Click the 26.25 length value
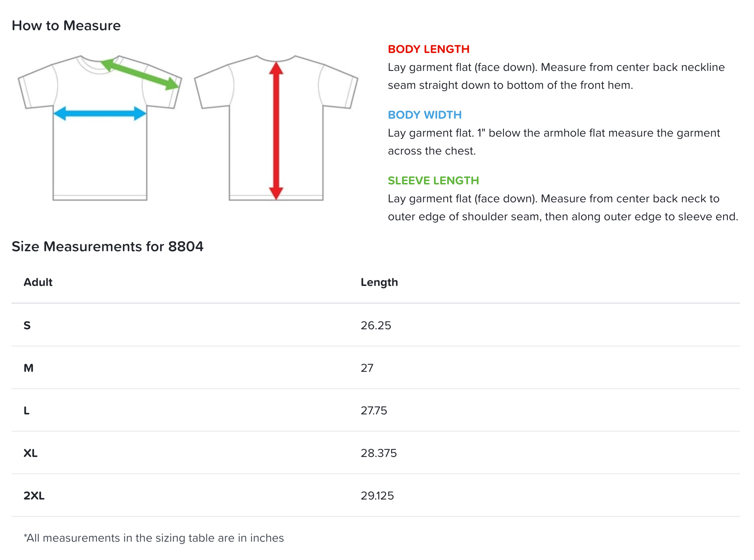Viewport: 754px width, 560px height. [x=376, y=326]
